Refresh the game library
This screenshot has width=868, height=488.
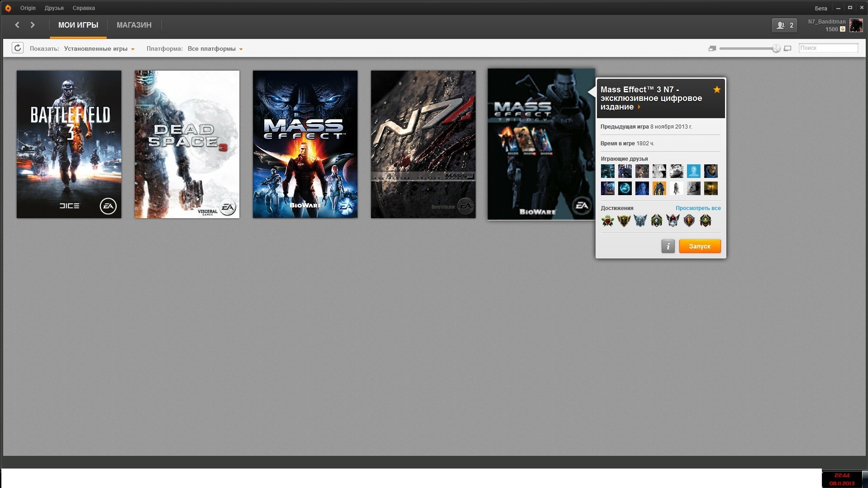(18, 48)
